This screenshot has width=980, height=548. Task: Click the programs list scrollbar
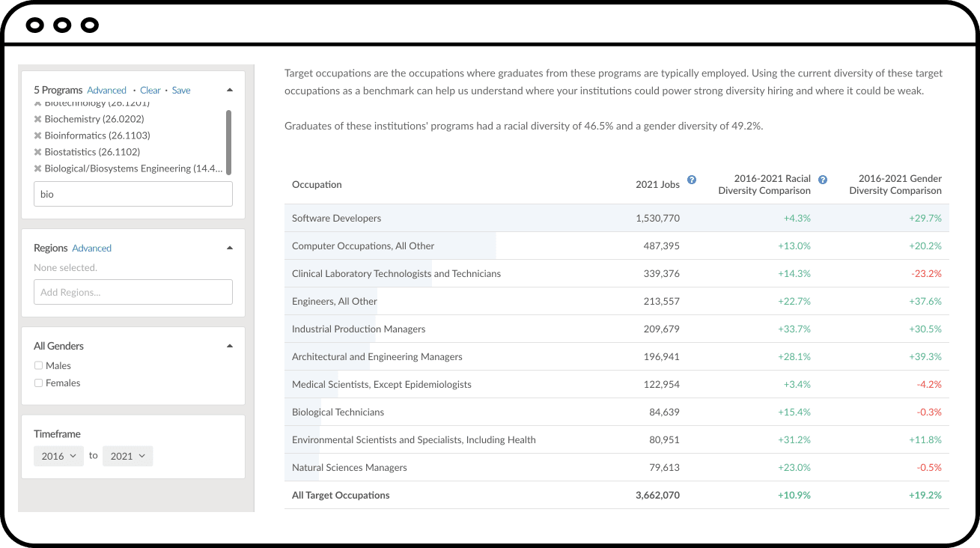(228, 142)
